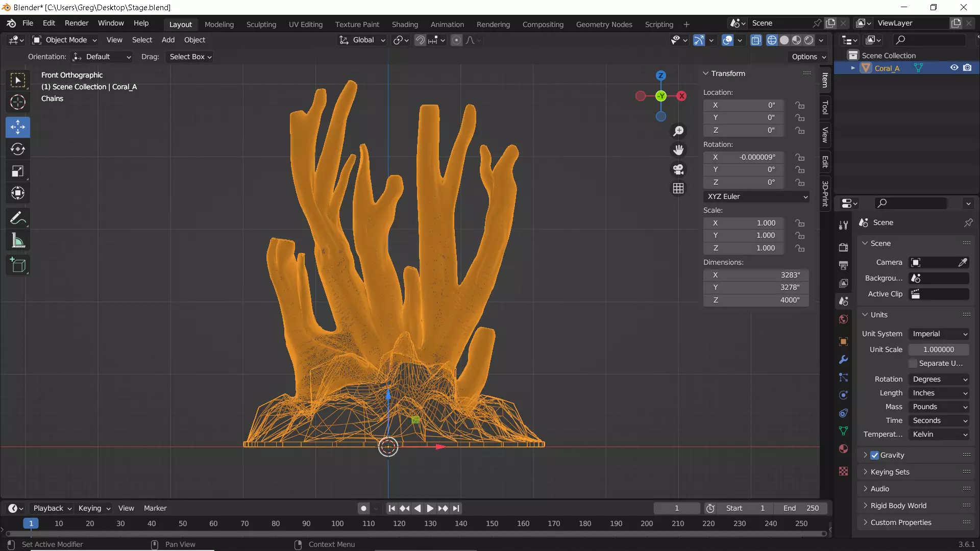Screen dimensions: 980x551
Task: Open the Render properties tab icon
Action: click(843, 247)
